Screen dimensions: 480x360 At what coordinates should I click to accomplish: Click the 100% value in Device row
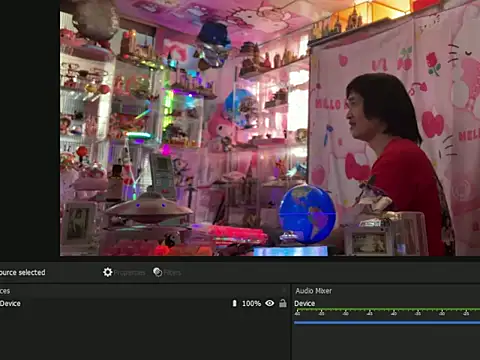(x=251, y=303)
